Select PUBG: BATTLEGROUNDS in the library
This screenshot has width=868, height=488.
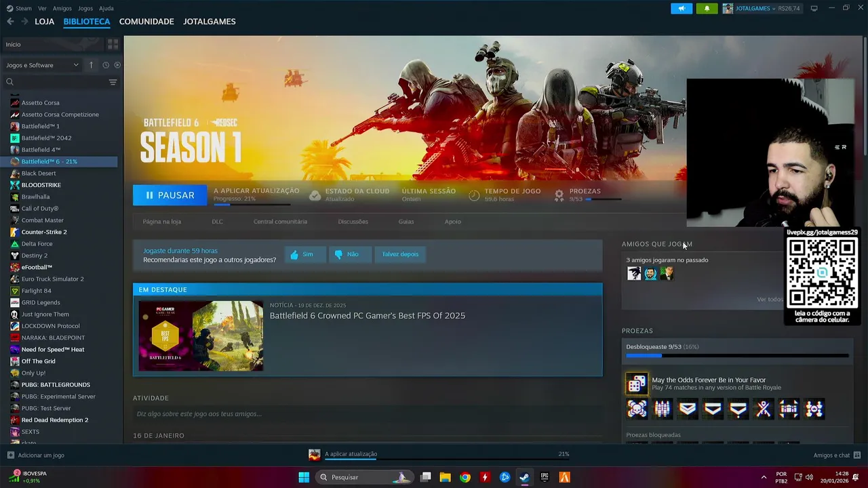pos(56,385)
